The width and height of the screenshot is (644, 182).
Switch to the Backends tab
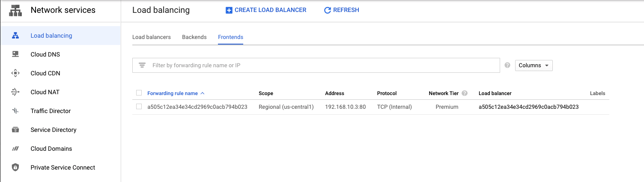coord(194,37)
